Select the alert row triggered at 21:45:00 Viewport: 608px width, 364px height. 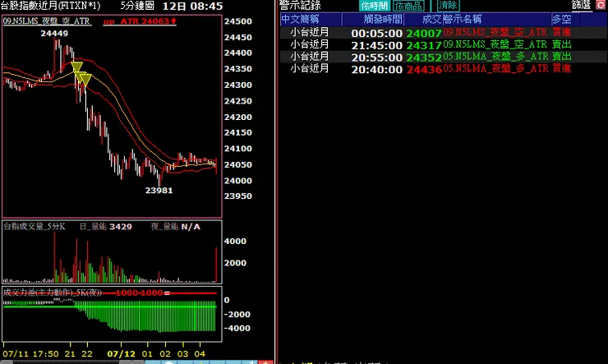pos(444,44)
